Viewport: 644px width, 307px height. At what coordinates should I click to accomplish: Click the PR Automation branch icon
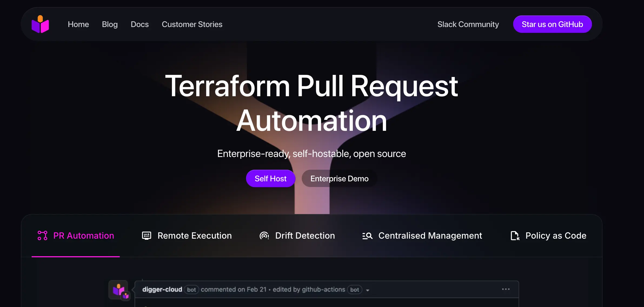(42, 236)
